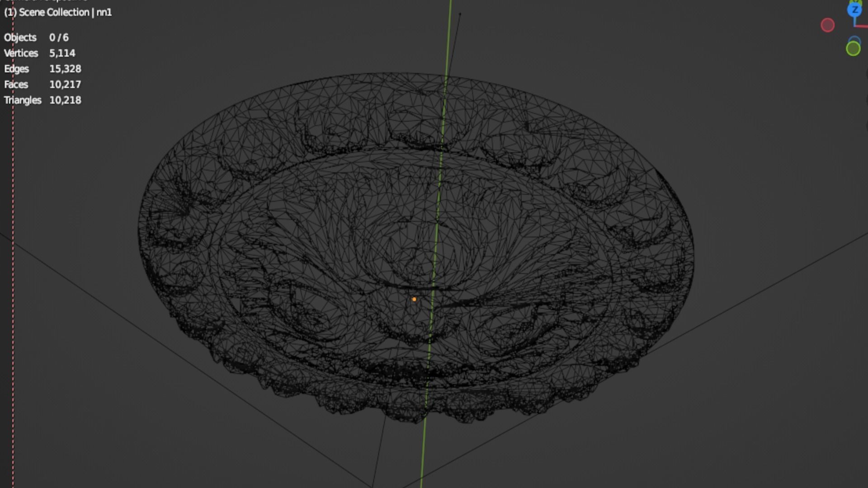The height and width of the screenshot is (488, 868).
Task: Click the red negative X axis circle
Action: [827, 25]
